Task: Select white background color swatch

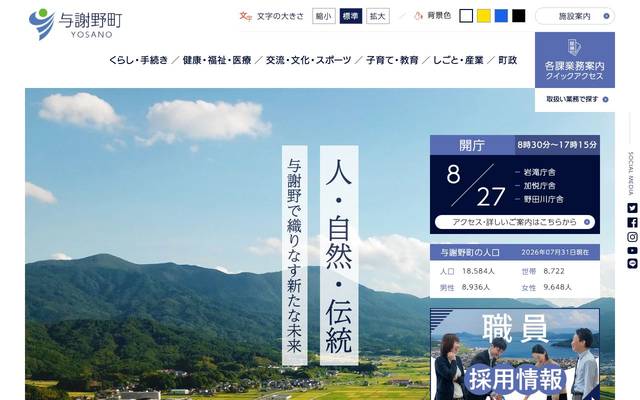Action: click(466, 16)
